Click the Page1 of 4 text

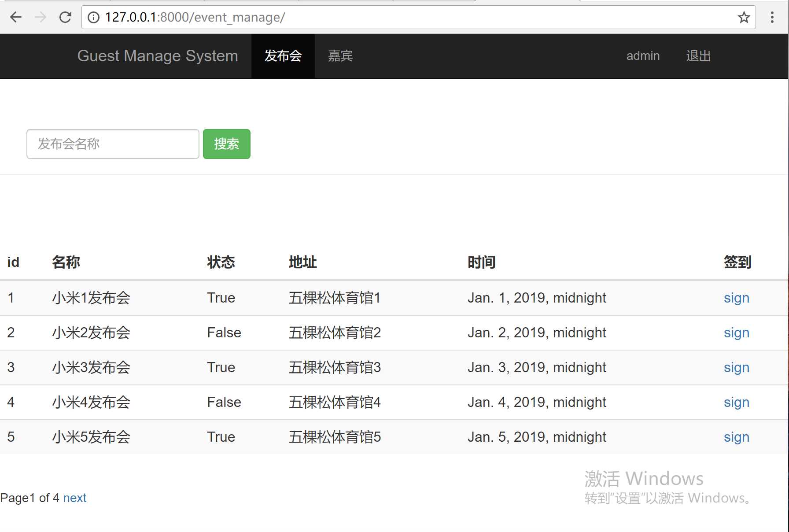pyautogui.click(x=29, y=498)
